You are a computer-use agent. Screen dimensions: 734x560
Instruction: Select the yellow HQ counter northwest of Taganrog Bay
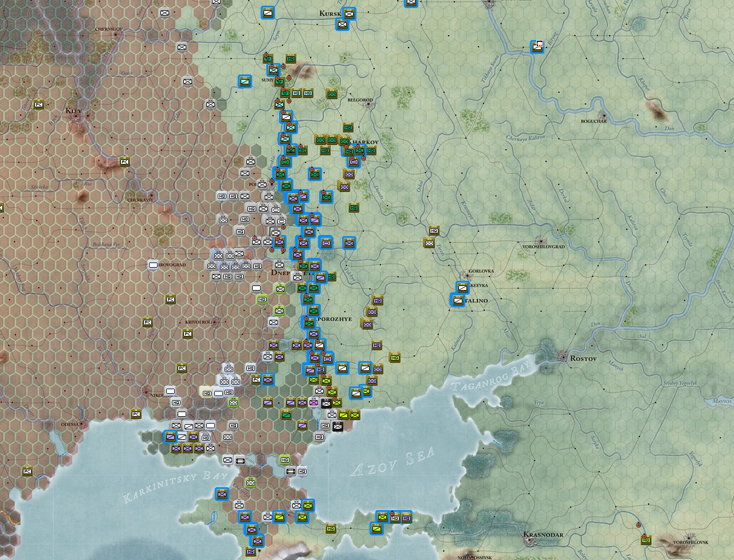point(394,357)
